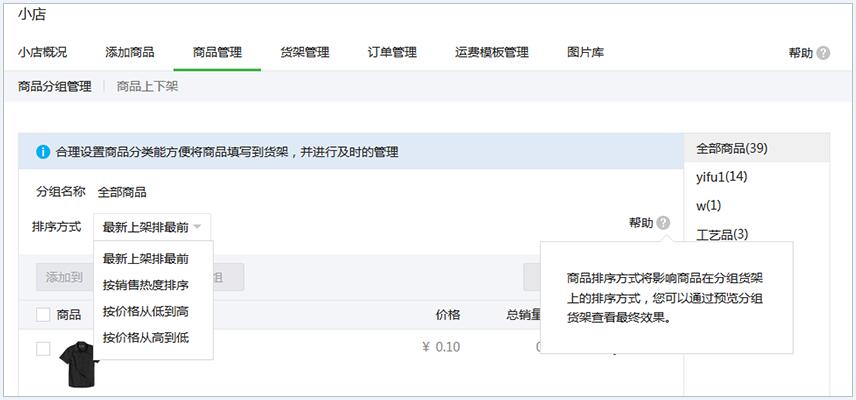
Task: Click the 添加到 button
Action: [64, 277]
